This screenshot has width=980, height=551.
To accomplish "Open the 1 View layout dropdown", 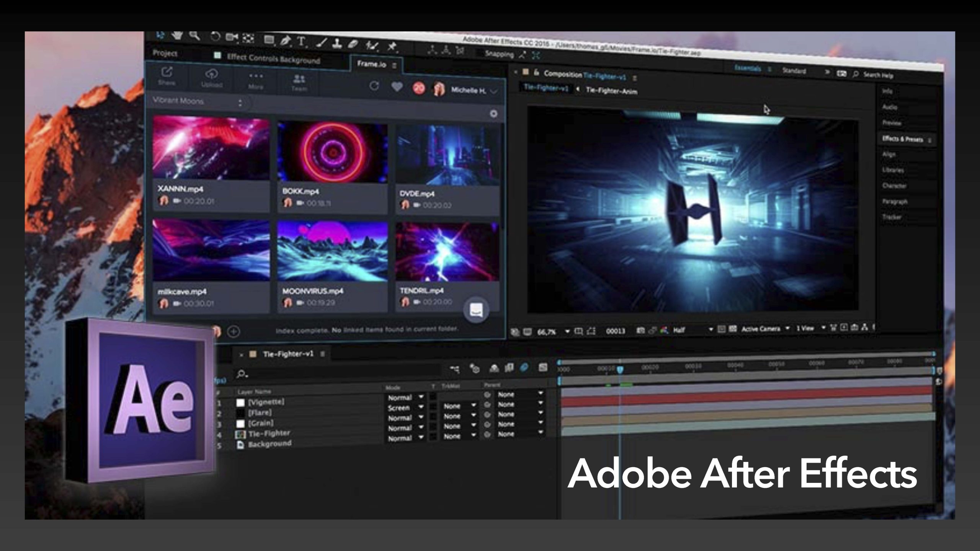I will pos(811,328).
